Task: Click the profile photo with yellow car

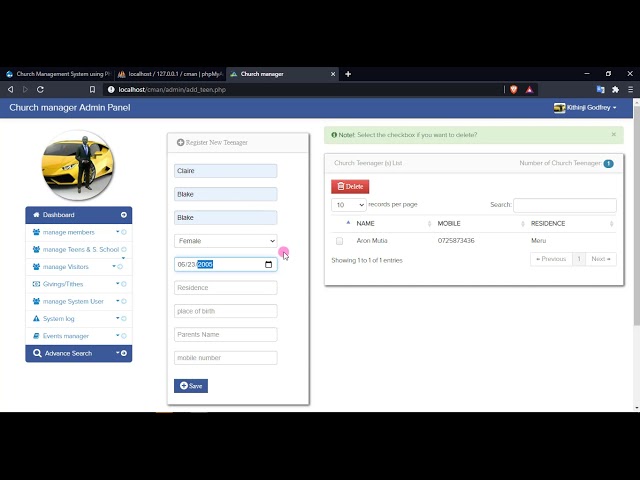Action: point(78,165)
